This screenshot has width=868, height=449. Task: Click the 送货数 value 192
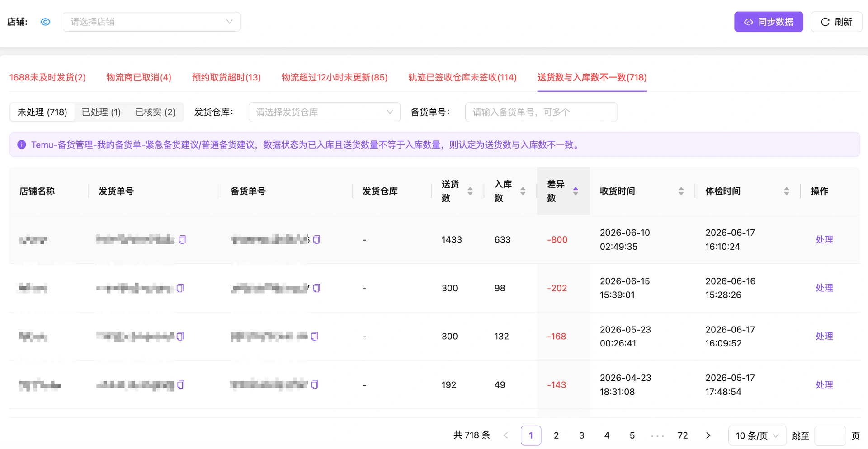[449, 384]
